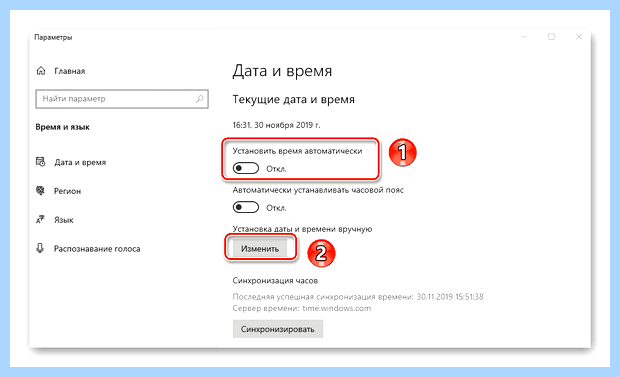Click the search magnifier icon
Screen dimensions: 620x377
(200, 99)
